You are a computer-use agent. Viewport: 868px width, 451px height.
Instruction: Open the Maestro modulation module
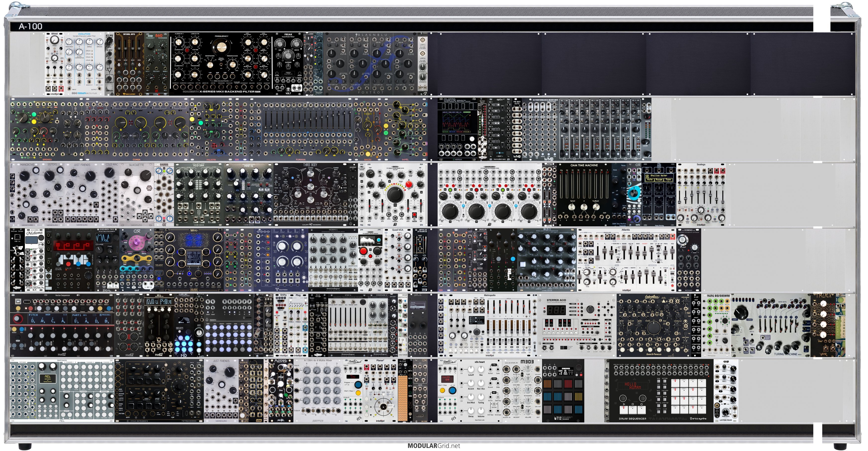(x=228, y=325)
